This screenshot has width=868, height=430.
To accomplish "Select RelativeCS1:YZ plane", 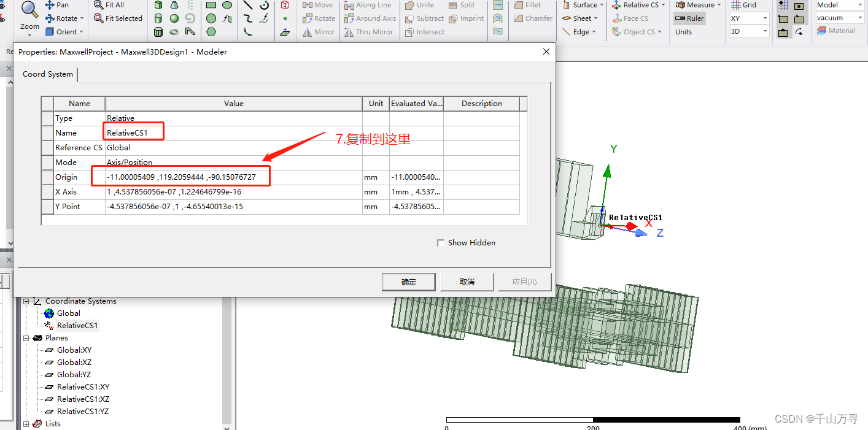I will [x=83, y=412].
